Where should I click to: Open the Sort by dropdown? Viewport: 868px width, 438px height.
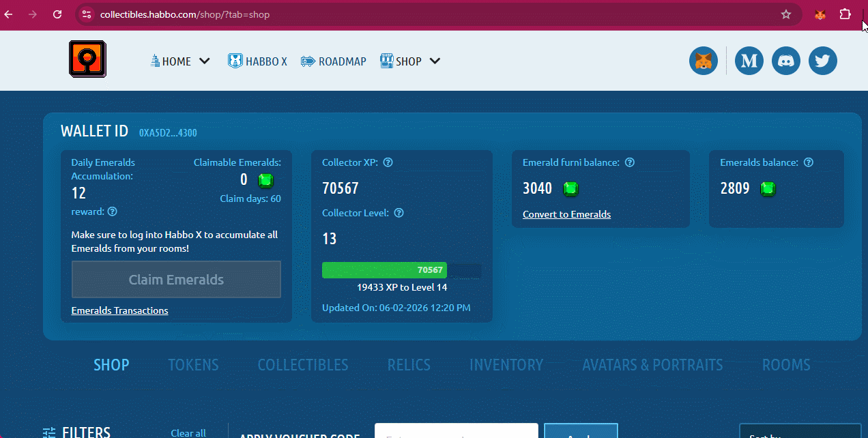coord(800,433)
